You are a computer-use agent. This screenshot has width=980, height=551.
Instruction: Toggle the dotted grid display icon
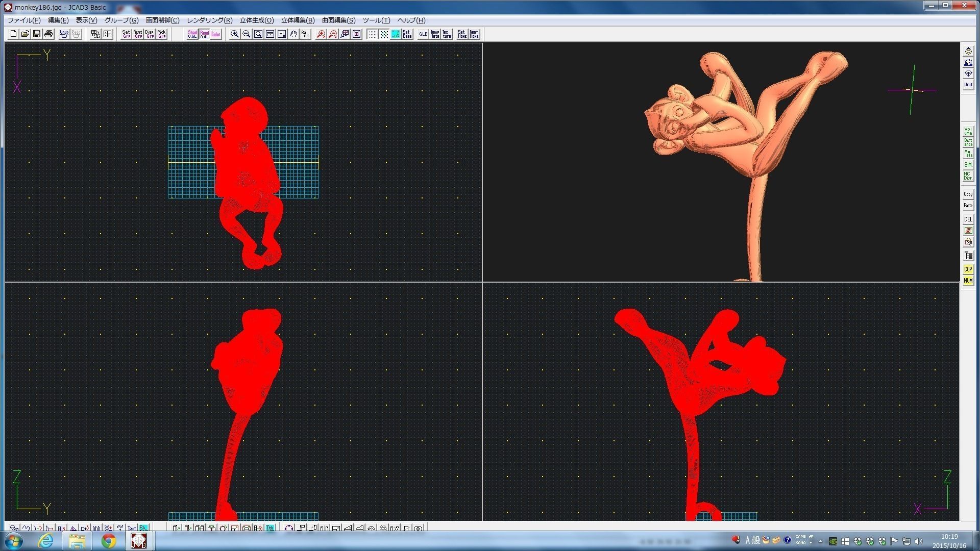372,34
